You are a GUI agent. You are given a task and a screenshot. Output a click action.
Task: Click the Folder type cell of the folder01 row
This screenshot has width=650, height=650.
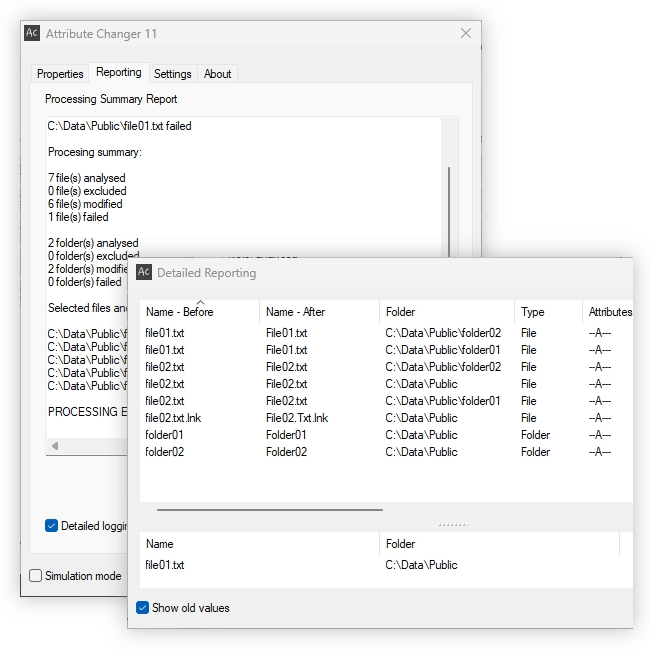click(x=535, y=435)
